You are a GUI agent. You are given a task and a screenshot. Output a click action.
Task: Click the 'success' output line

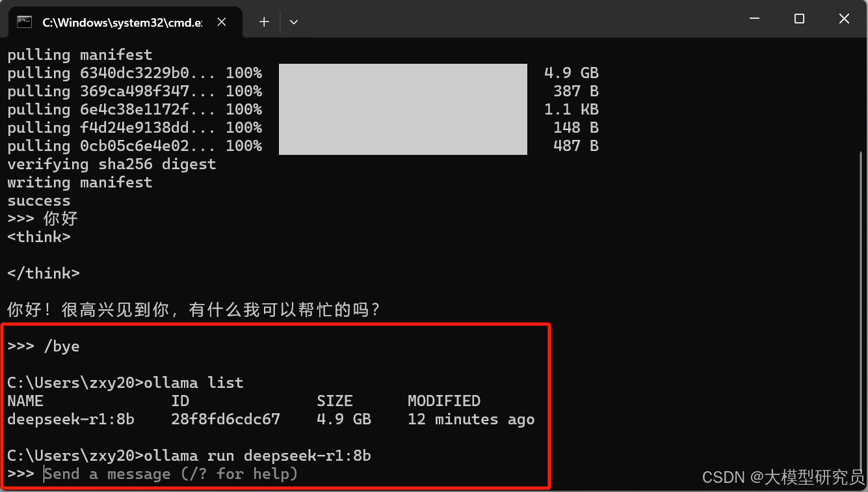pyautogui.click(x=39, y=200)
